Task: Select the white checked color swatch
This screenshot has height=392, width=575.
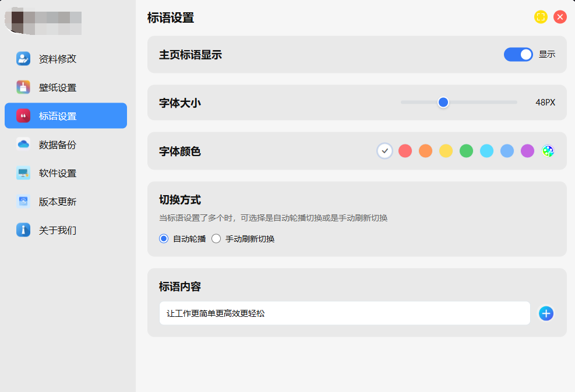Action: pos(384,151)
